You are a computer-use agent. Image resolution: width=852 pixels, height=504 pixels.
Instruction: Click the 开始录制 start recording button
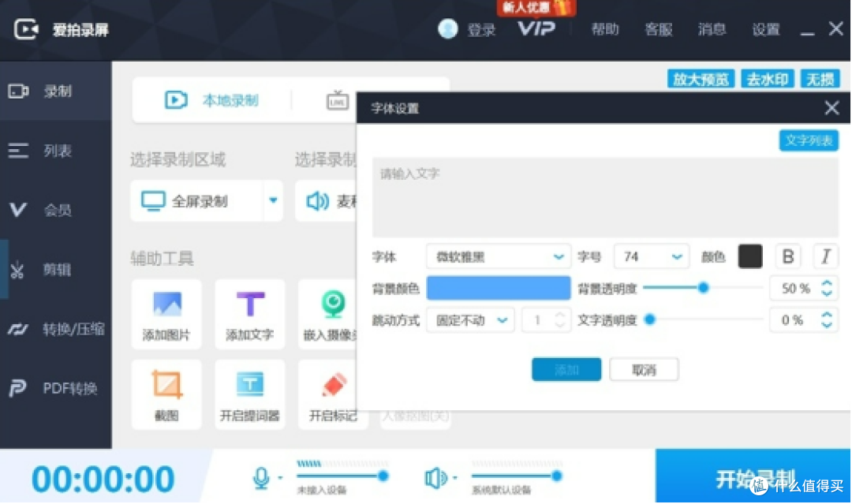click(753, 476)
